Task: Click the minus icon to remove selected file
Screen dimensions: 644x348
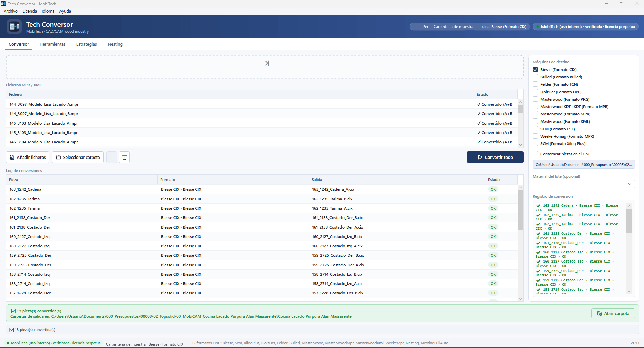Action: pos(112,157)
